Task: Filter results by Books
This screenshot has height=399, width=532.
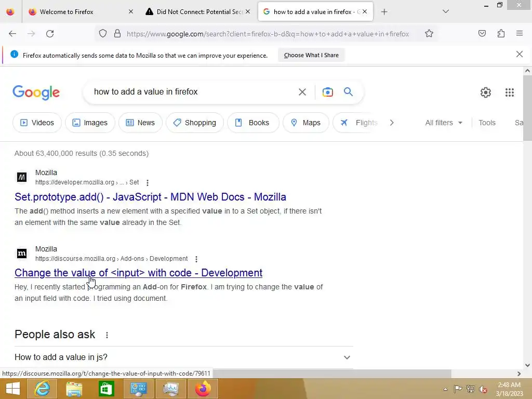Action: point(253,123)
